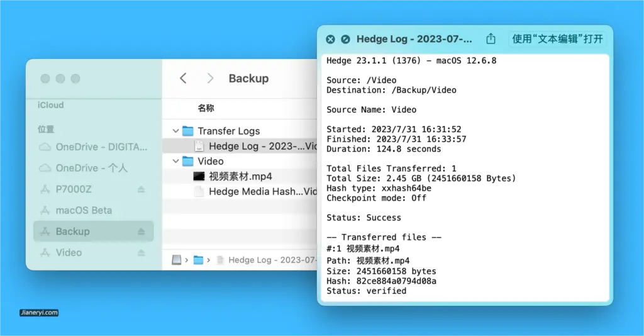This screenshot has height=336, width=644.
Task: Click the Total Files Transferred: 1 line
Action: pos(391,169)
